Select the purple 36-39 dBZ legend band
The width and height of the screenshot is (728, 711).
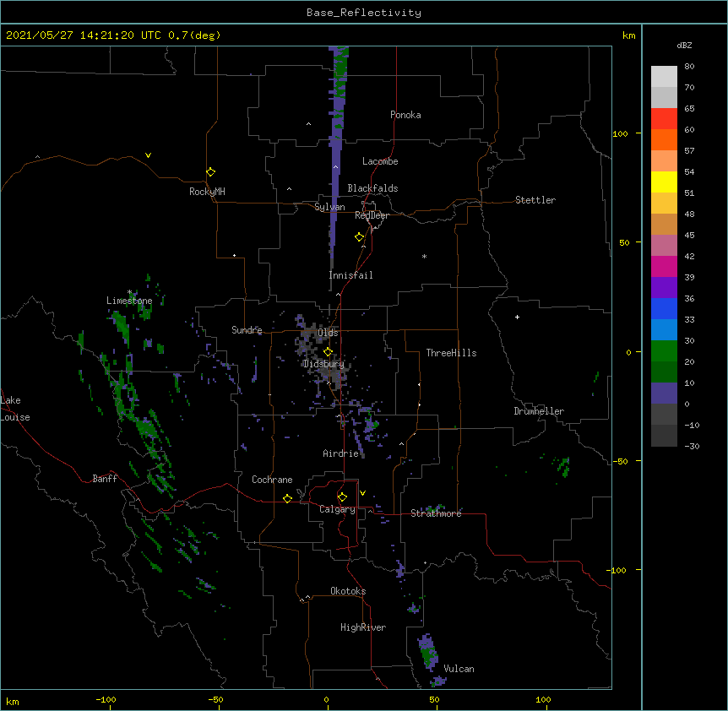664,287
